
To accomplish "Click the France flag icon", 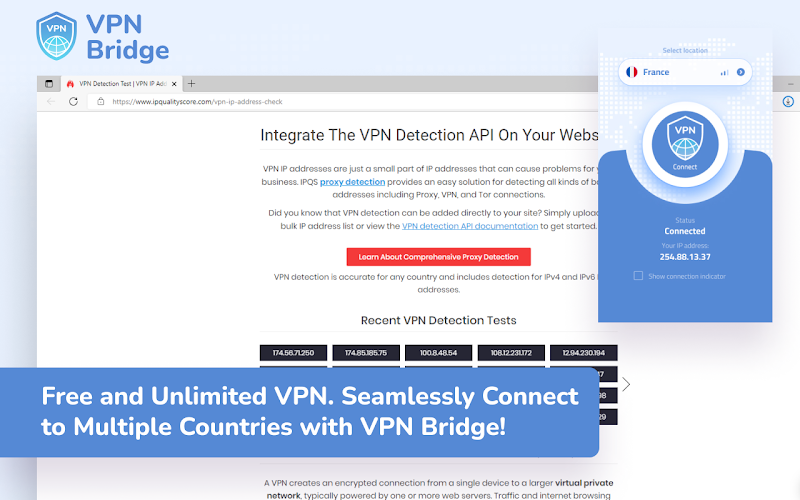I will (632, 72).
